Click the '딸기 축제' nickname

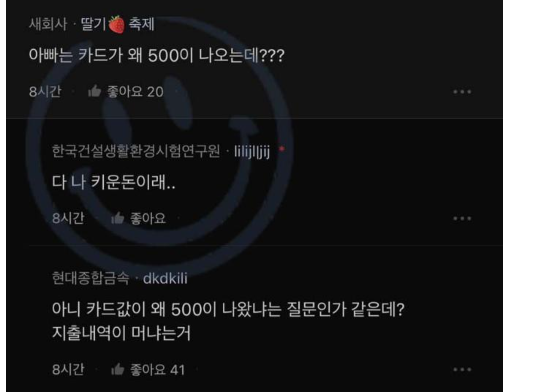117,24
